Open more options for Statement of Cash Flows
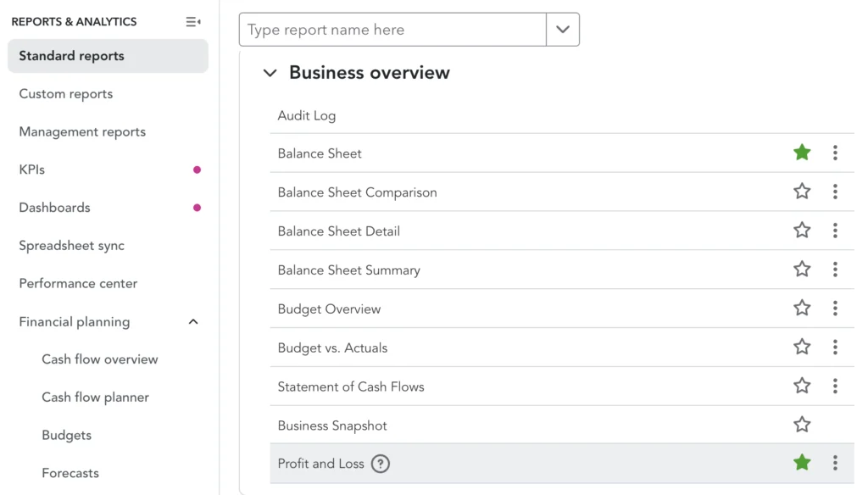Screen dimensions: 868x495 click(835, 386)
